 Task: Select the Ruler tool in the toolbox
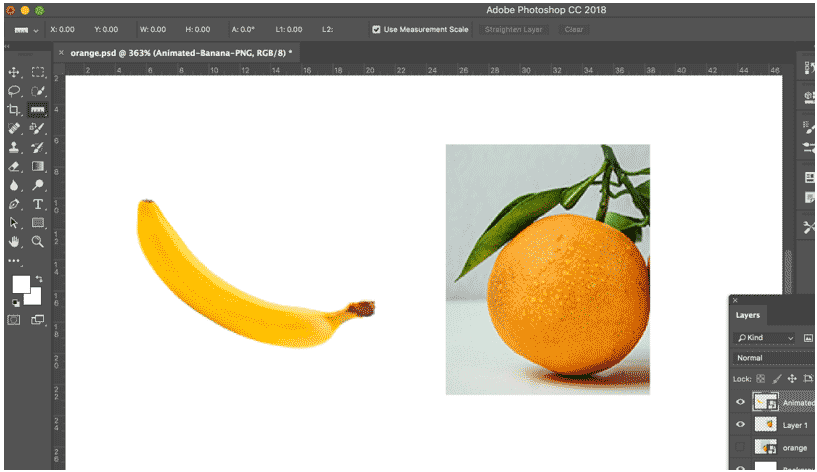click(x=38, y=110)
